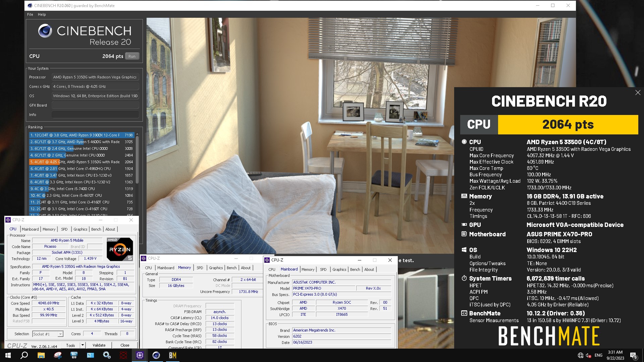Screen dimensions: 644x362
Task: Click the System Timers clock icon
Action: click(x=464, y=278)
